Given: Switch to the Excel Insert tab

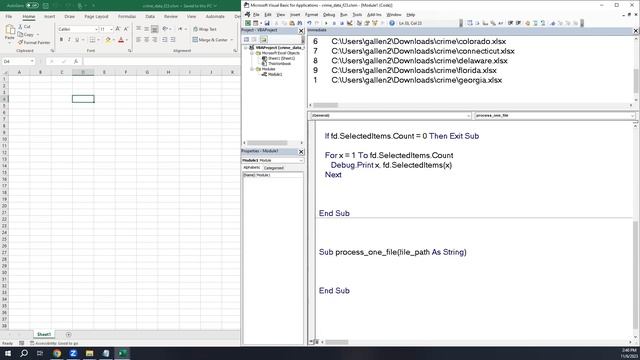Looking at the screenshot, I should tap(49, 17).
